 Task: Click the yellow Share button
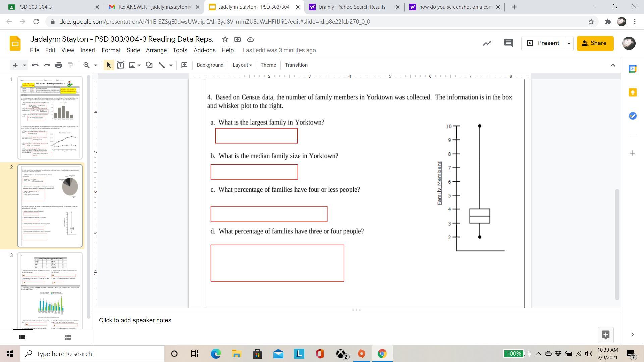[595, 43]
